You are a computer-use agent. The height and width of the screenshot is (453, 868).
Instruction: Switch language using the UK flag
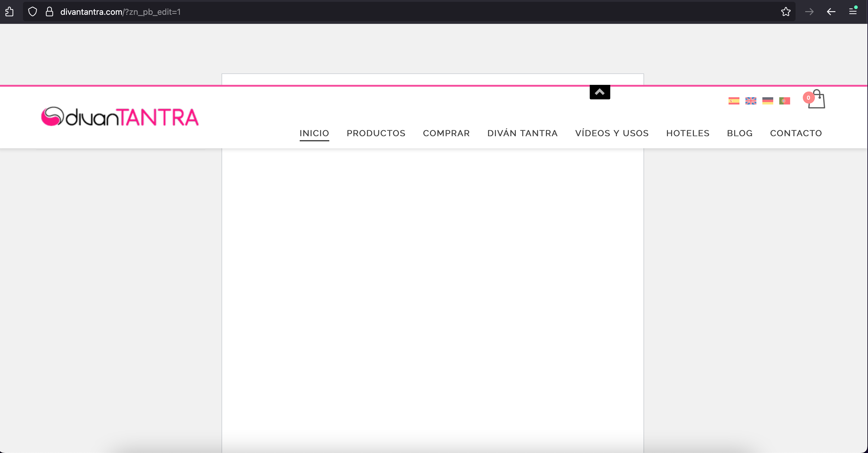[x=750, y=101]
